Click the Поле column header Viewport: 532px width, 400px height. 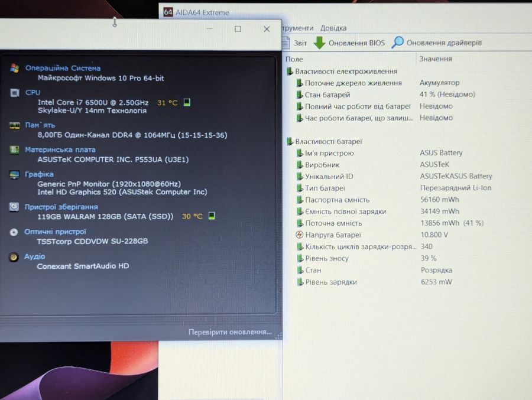(294, 59)
